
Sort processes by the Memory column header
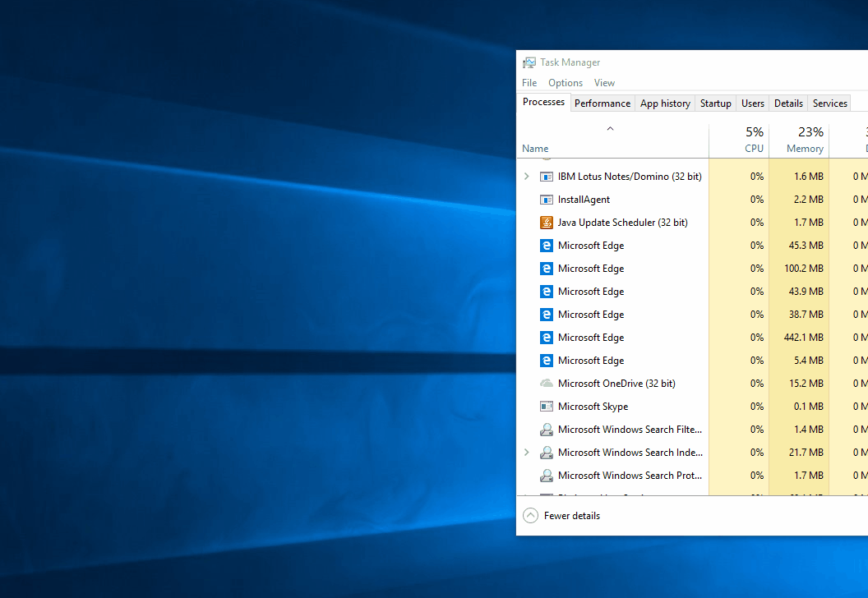point(805,148)
